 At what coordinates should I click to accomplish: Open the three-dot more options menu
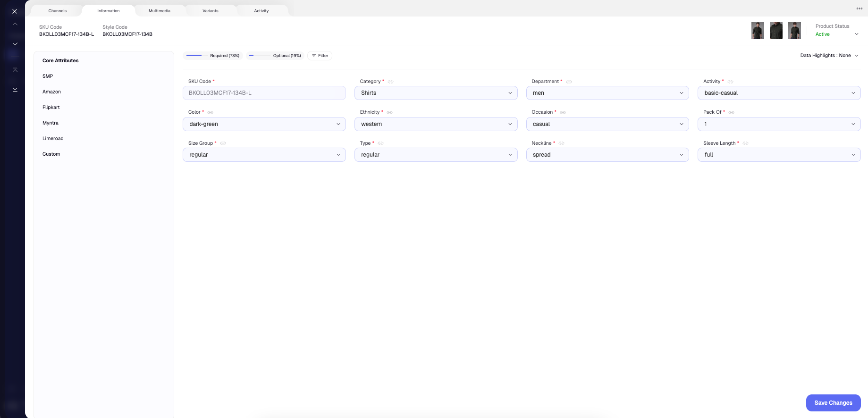[859, 8]
